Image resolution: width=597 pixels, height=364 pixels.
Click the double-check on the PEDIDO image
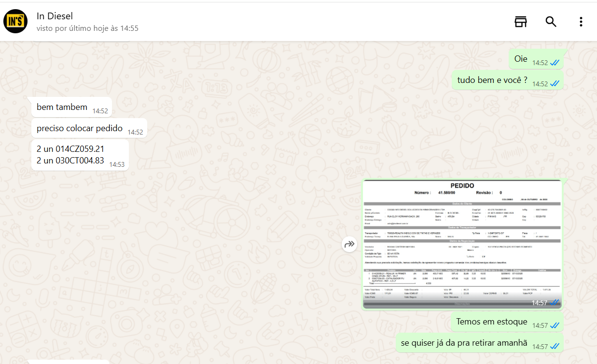555,303
